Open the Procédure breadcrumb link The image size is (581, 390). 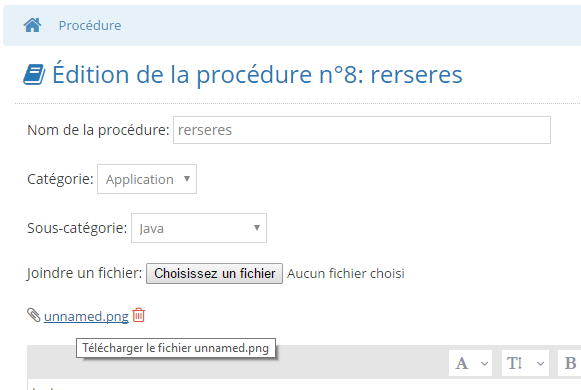pos(90,26)
